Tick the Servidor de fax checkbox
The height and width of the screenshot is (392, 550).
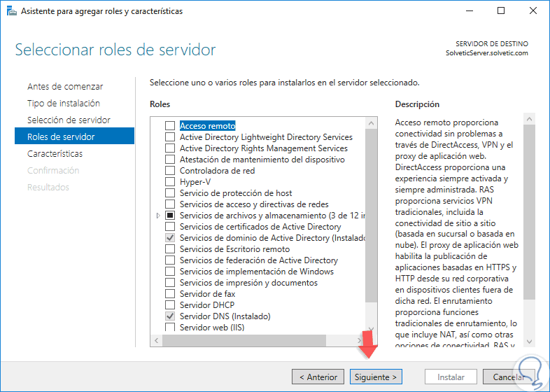point(170,294)
